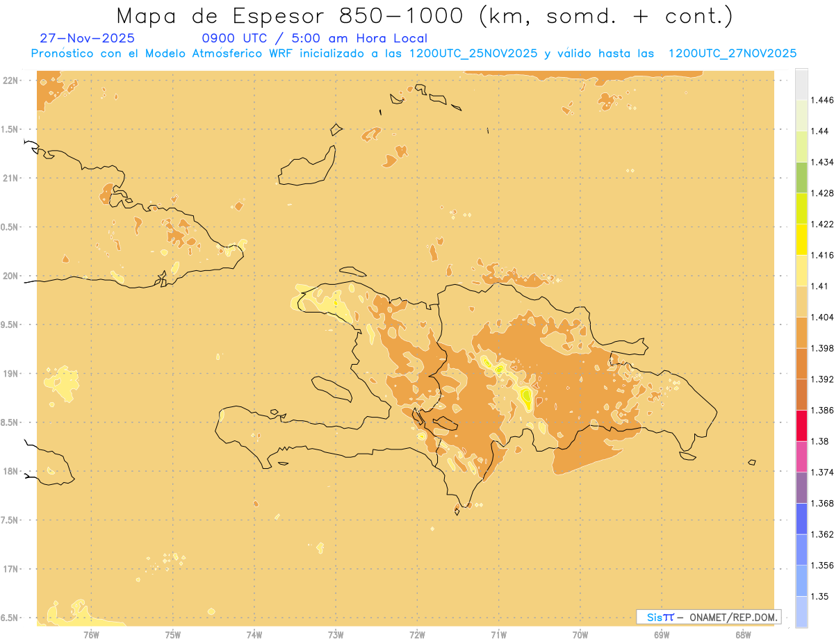
Task: Click the legend value '1.428'
Action: point(821,193)
